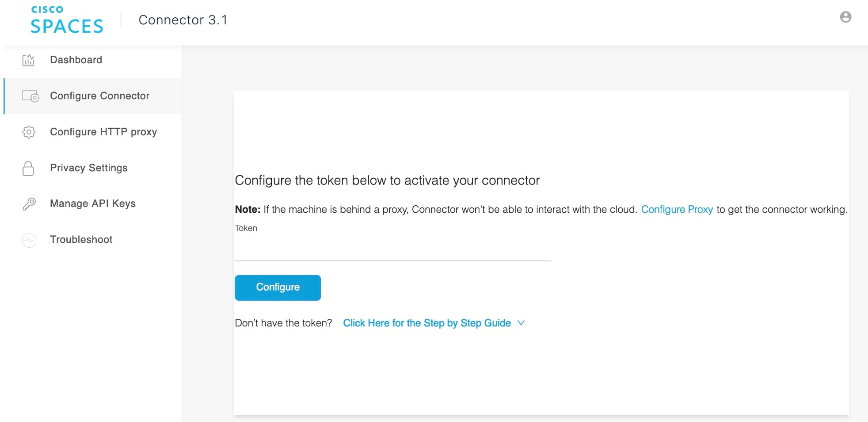The width and height of the screenshot is (868, 422).
Task: Click the Dashboard chart icon
Action: pyautogui.click(x=28, y=60)
